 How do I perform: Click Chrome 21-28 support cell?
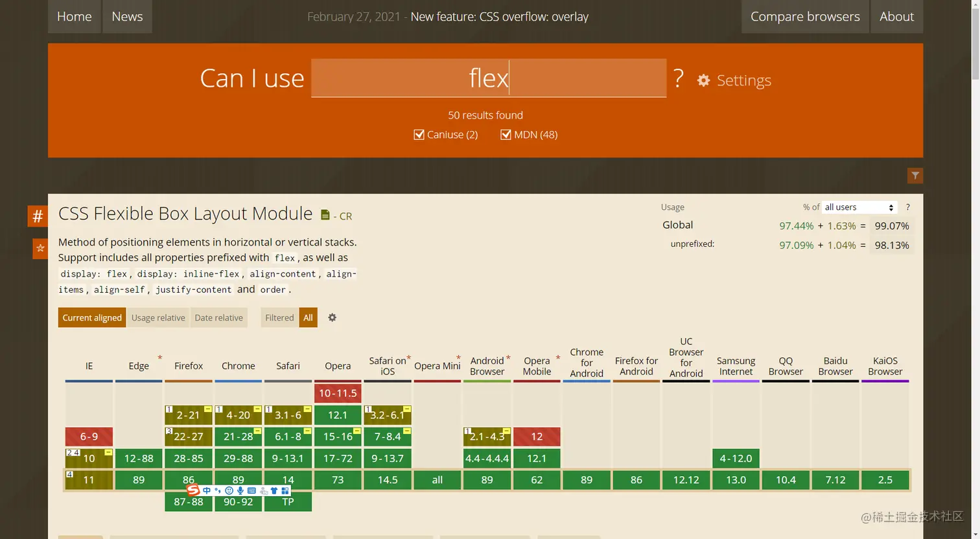click(239, 437)
